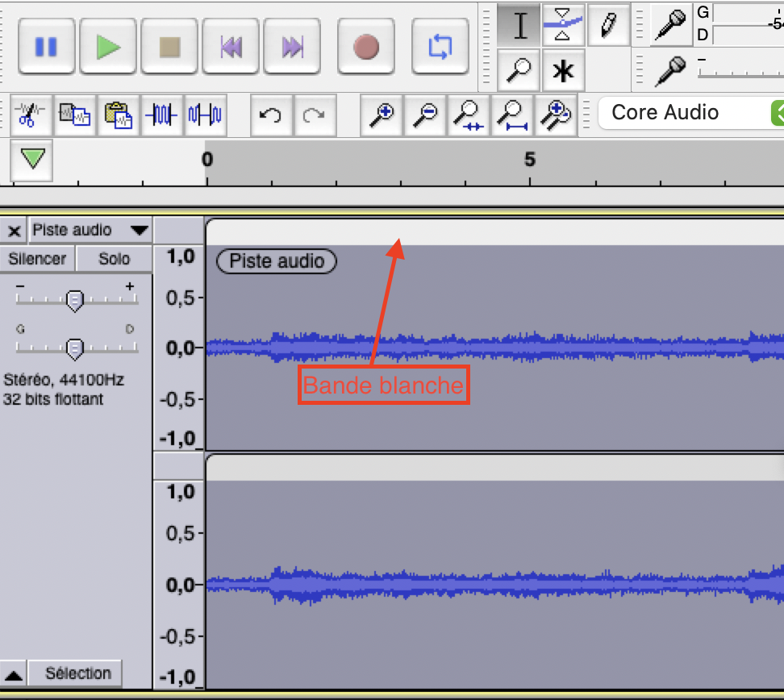Image resolution: width=784 pixels, height=700 pixels.
Task: Zoom in on the waveform
Action: coord(382,115)
